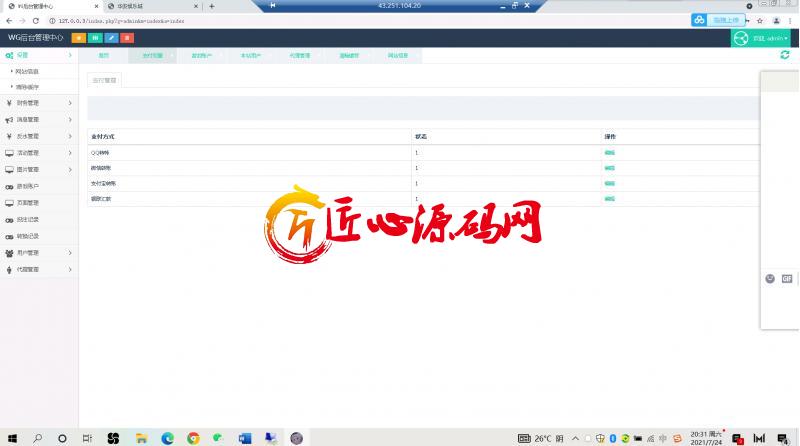Show hidden tray icons with the chevron
This screenshot has width=800, height=446.
point(575,438)
